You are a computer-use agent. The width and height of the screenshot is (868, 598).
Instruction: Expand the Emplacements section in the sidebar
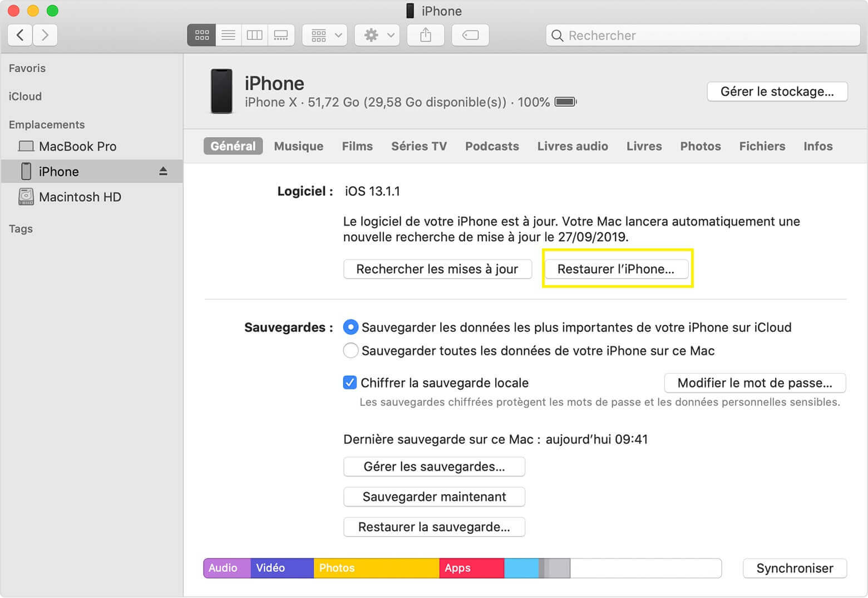tap(47, 124)
